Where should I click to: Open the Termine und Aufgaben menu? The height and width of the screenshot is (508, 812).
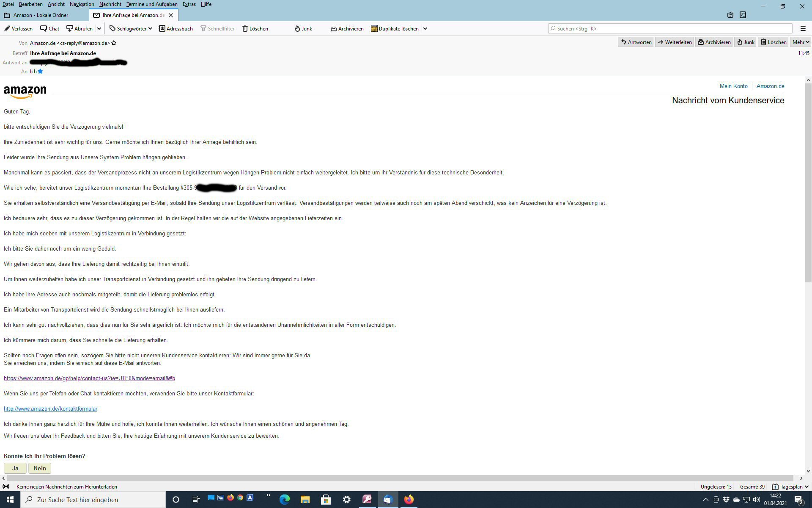point(152,4)
